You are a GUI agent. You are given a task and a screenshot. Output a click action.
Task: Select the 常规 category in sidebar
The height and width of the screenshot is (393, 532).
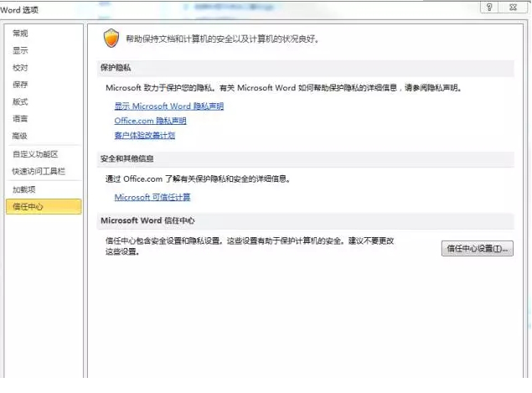(20, 34)
